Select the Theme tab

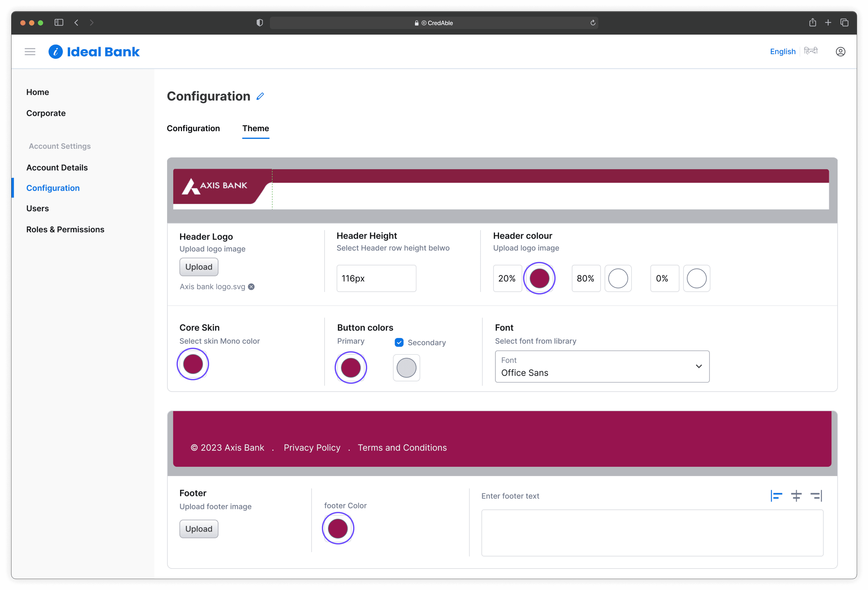[x=256, y=128]
